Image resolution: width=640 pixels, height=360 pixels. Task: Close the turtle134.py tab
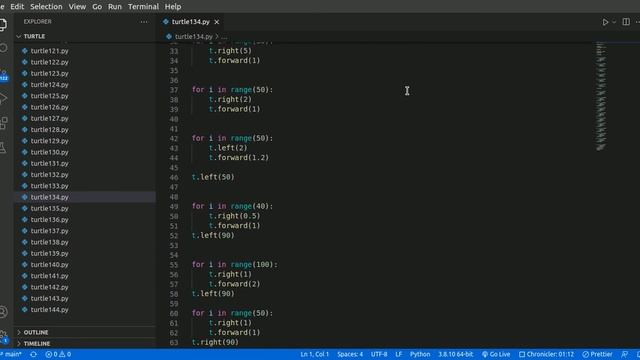217,22
